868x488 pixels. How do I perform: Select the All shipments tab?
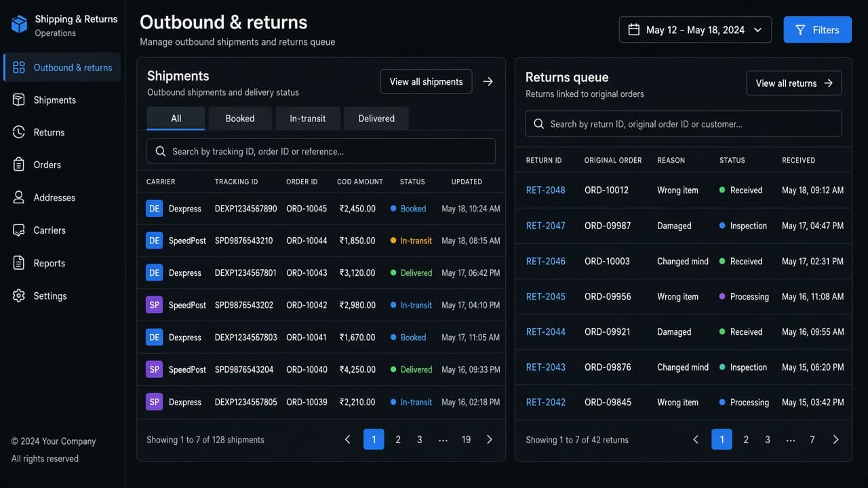[x=176, y=119]
